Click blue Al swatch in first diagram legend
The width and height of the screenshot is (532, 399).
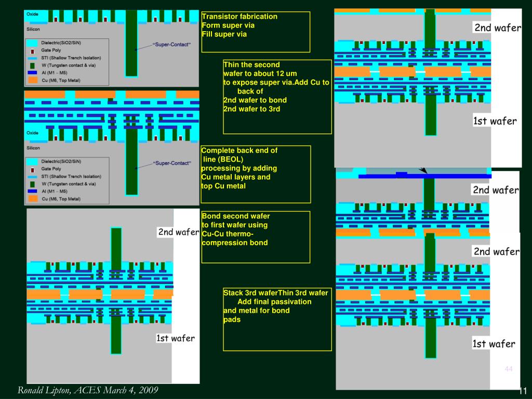pyautogui.click(x=33, y=73)
